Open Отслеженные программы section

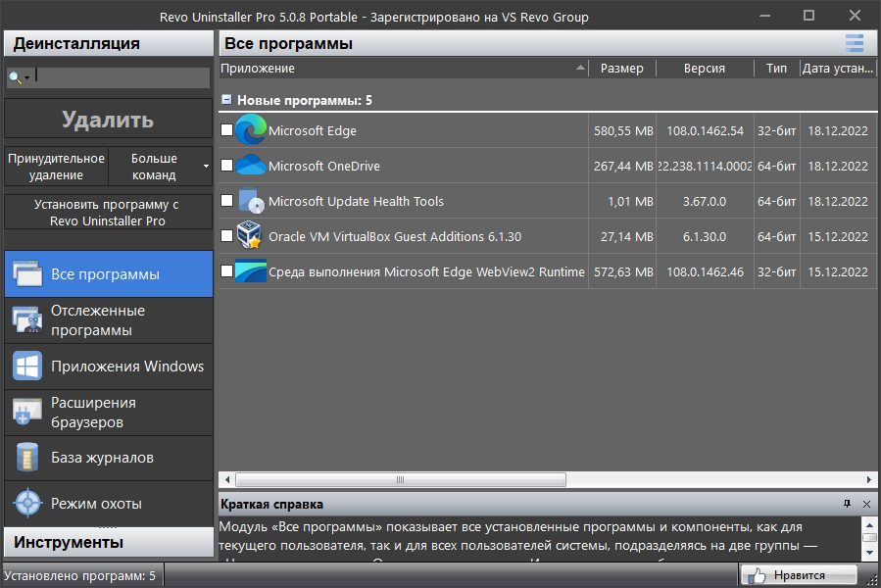[109, 320]
